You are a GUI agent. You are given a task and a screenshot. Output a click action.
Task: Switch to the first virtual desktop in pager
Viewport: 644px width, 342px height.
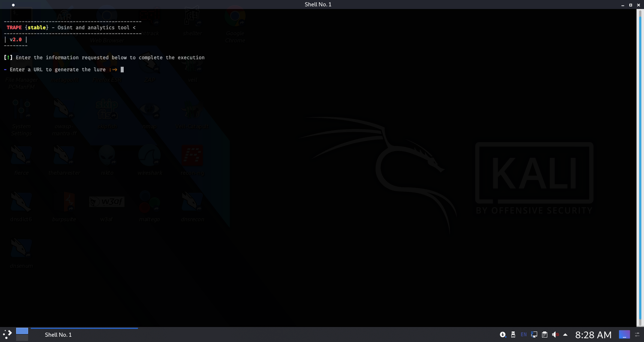click(x=22, y=331)
